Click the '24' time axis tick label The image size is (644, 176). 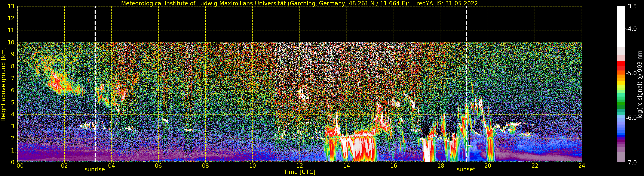point(582,166)
